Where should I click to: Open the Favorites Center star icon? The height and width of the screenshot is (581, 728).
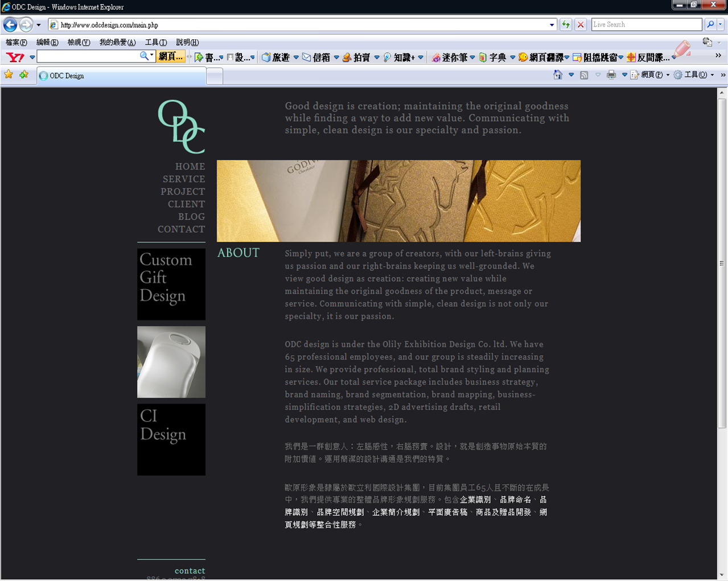[x=9, y=75]
